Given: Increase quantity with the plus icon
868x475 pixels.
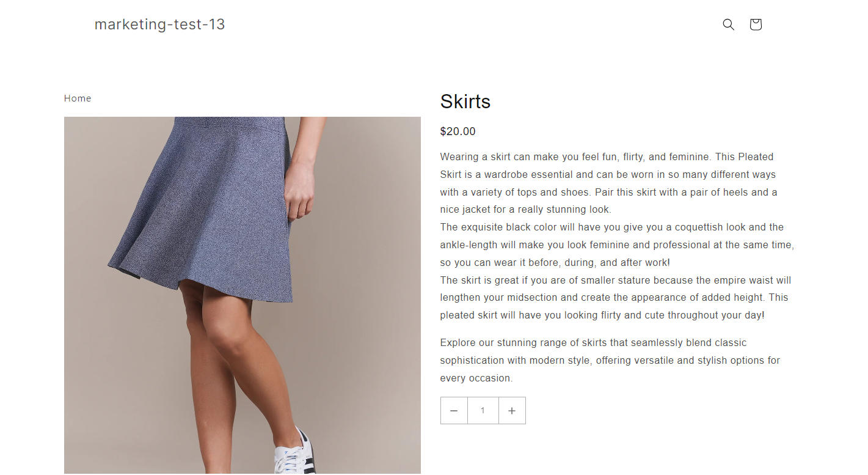Looking at the screenshot, I should click(x=512, y=411).
